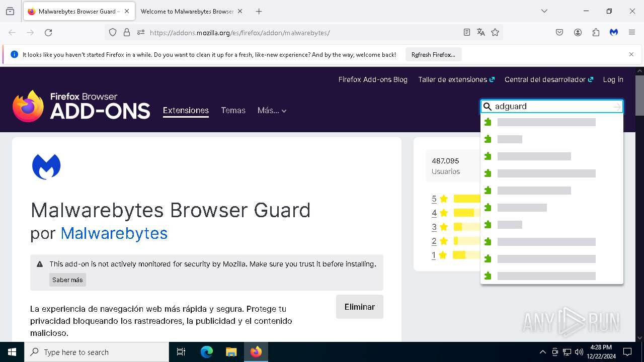Filter reviews by 1 star
Viewport: 644px width, 362px height.
point(434,255)
